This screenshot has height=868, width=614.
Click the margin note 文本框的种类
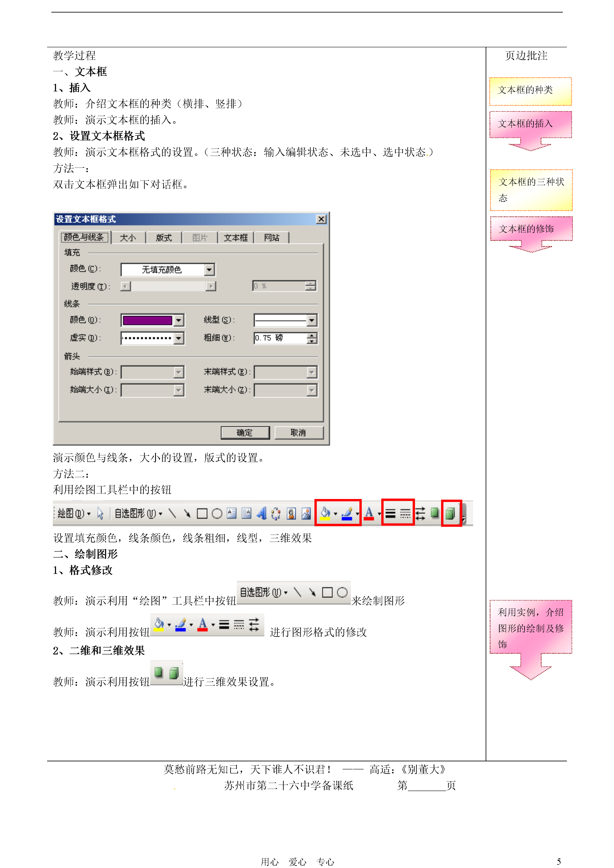530,91
